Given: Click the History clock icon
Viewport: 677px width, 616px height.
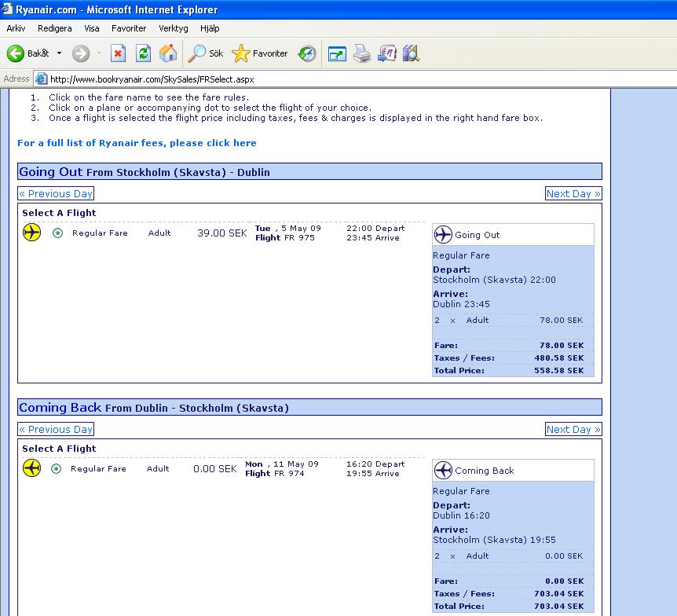Looking at the screenshot, I should (307, 53).
